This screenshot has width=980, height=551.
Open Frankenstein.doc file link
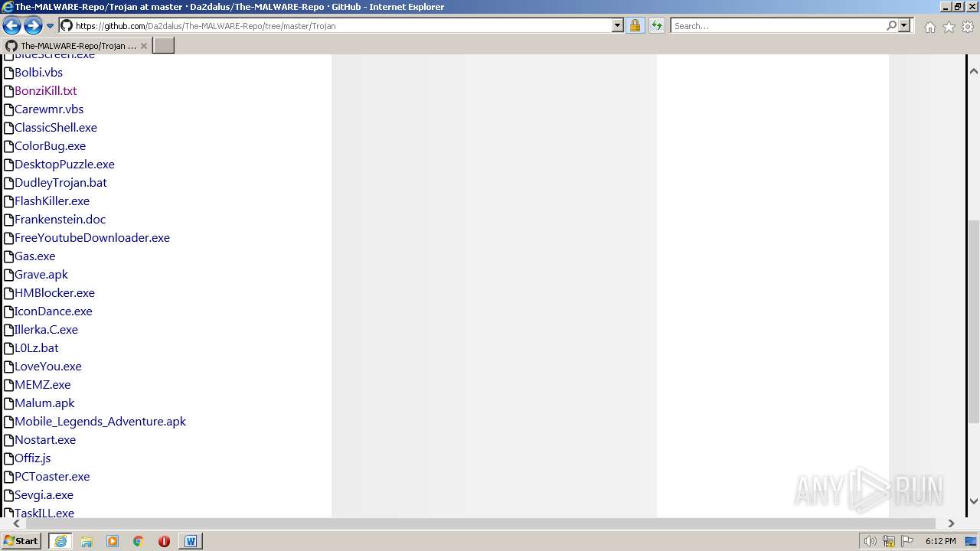(60, 220)
